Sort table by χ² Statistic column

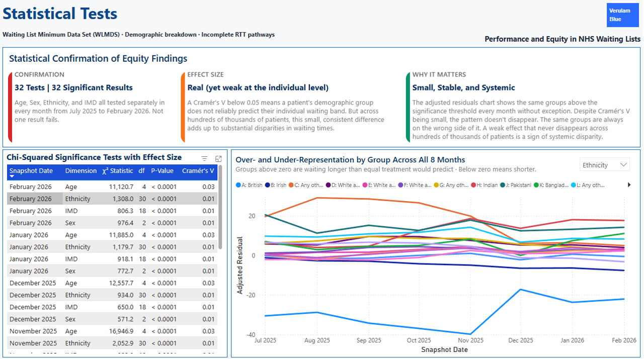click(118, 171)
